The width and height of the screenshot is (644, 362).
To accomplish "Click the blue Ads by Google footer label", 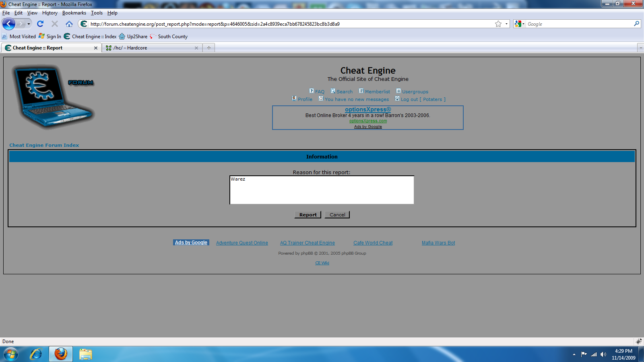I will pos(191,243).
